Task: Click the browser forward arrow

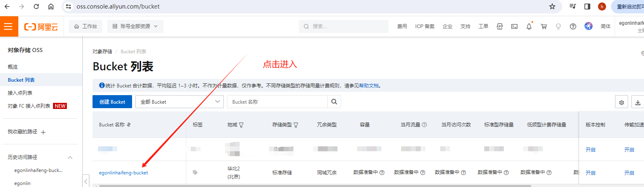Action: click(22, 7)
